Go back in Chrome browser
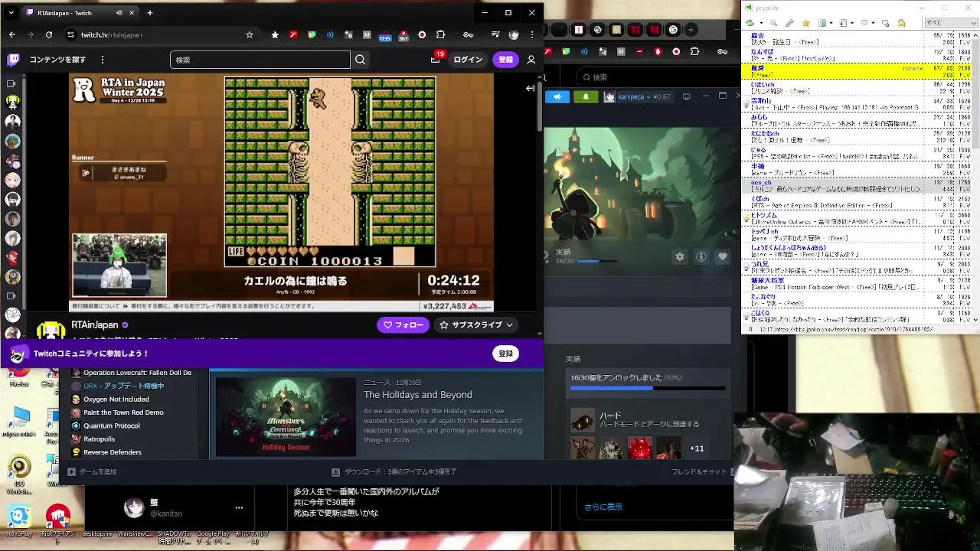Image resolution: width=980 pixels, height=551 pixels. point(12,34)
